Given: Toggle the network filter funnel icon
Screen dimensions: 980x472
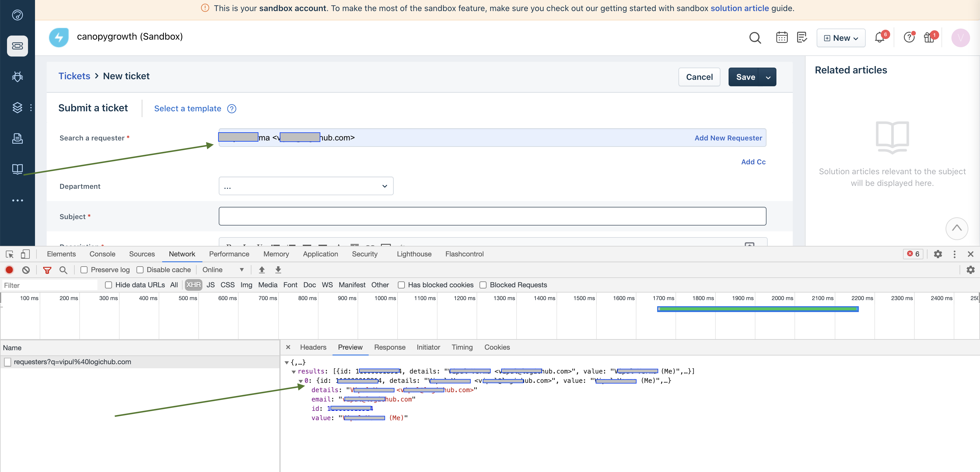Looking at the screenshot, I should (47, 270).
